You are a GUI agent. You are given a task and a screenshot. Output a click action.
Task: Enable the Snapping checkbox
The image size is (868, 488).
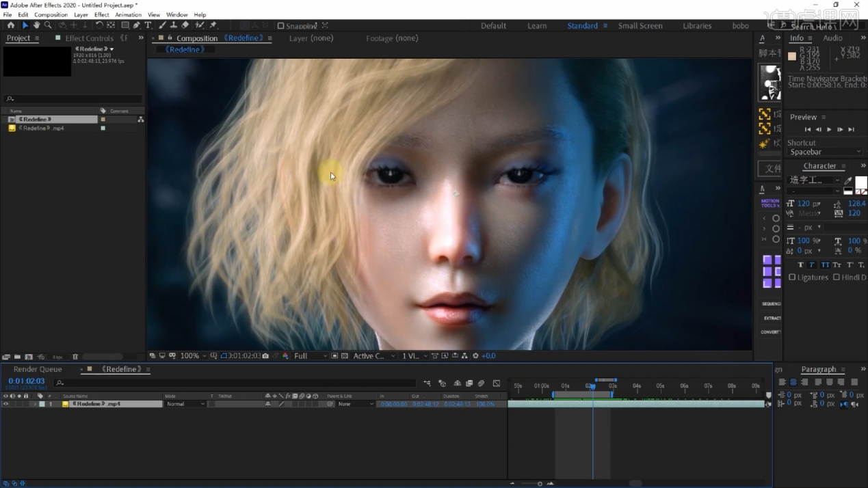(x=280, y=26)
